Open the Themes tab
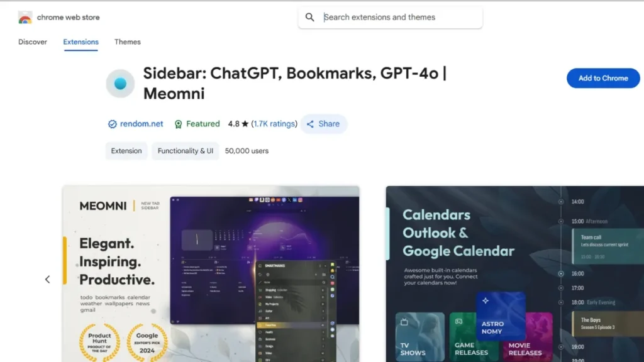The height and width of the screenshot is (362, 644). click(x=127, y=42)
